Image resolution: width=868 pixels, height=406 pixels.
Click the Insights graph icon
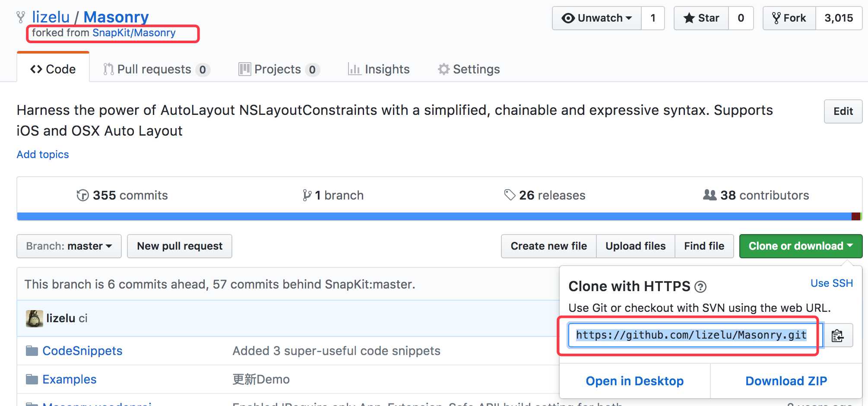pos(355,69)
